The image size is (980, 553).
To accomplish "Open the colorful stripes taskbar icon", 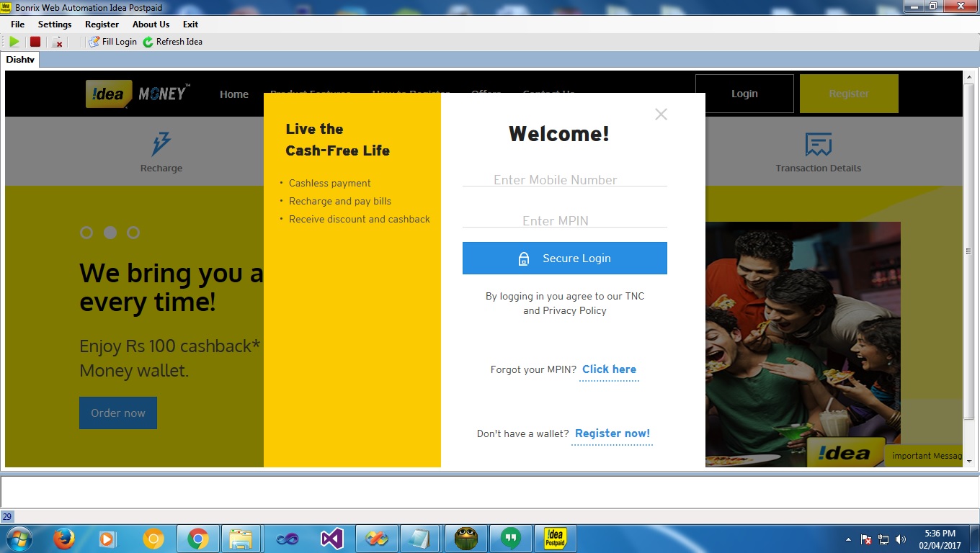I will coord(376,539).
